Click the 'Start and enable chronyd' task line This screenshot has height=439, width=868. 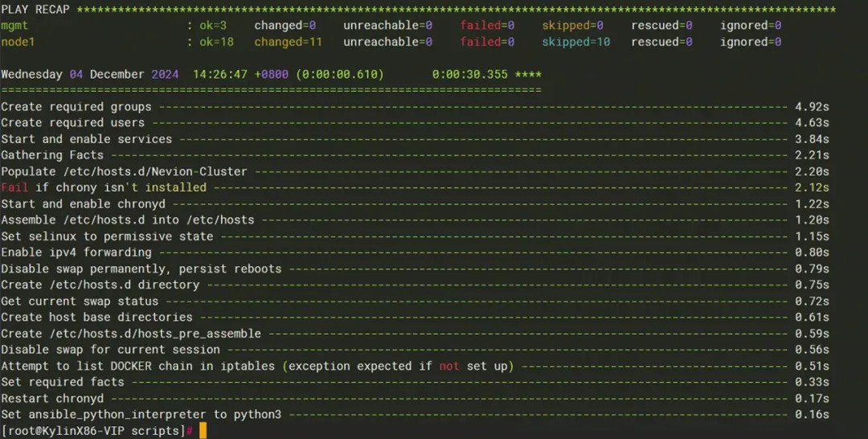click(x=415, y=203)
